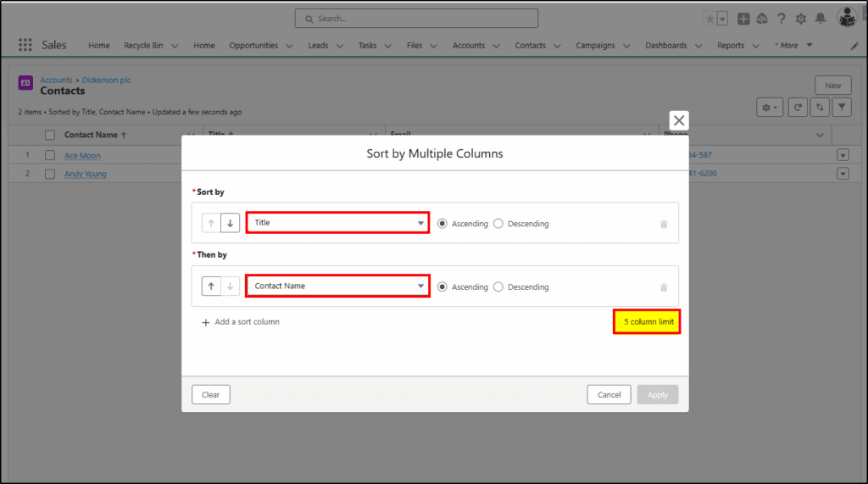Open the Andy Young row actions dropdown
Image resolution: width=868 pixels, height=484 pixels.
pyautogui.click(x=843, y=174)
